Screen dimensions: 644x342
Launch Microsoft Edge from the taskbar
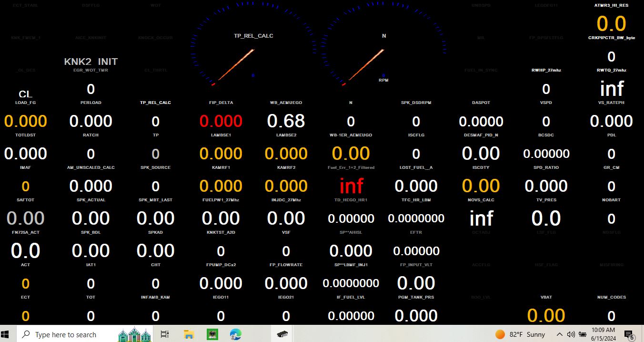click(x=235, y=334)
